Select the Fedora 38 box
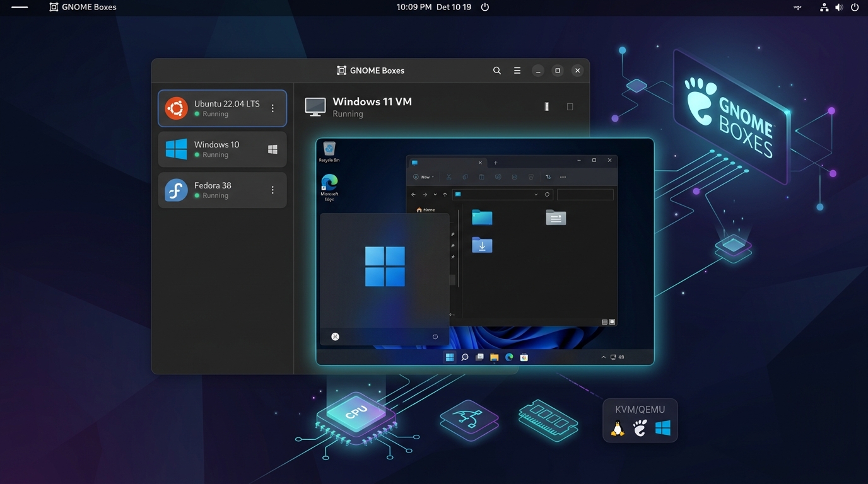The height and width of the screenshot is (484, 868). [x=222, y=190]
